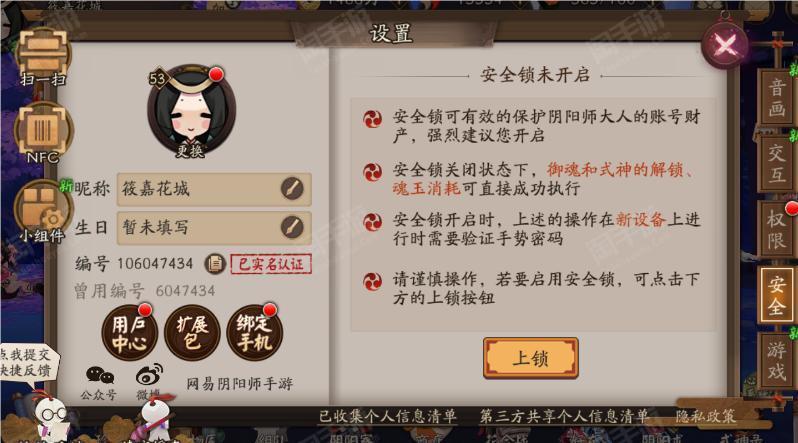Copy the ID using the clipboard icon
The height and width of the screenshot is (443, 798).
point(215,264)
